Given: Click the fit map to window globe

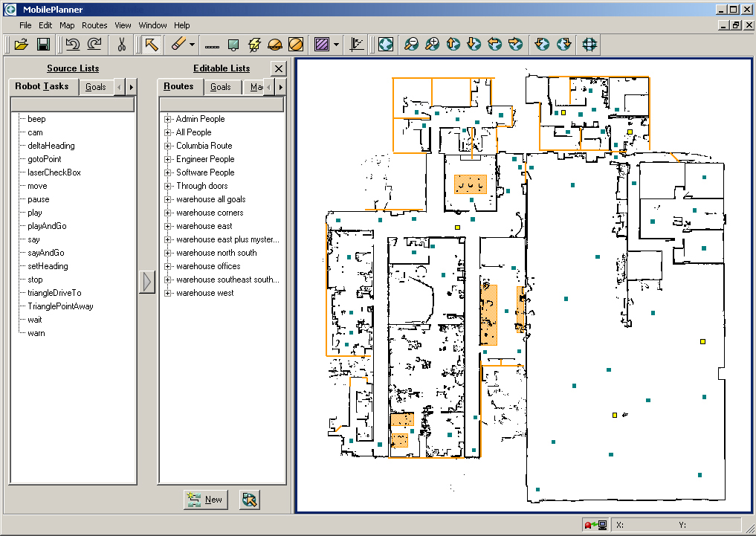Looking at the screenshot, I should (386, 45).
